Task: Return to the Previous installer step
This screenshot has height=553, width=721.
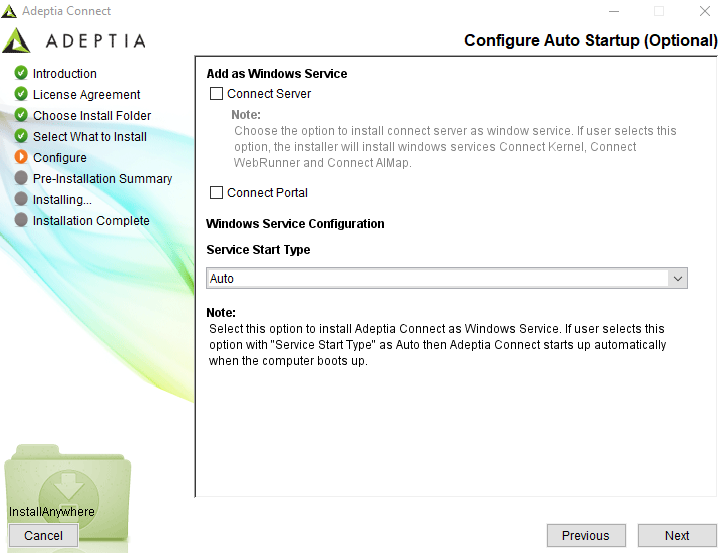Action: click(586, 536)
